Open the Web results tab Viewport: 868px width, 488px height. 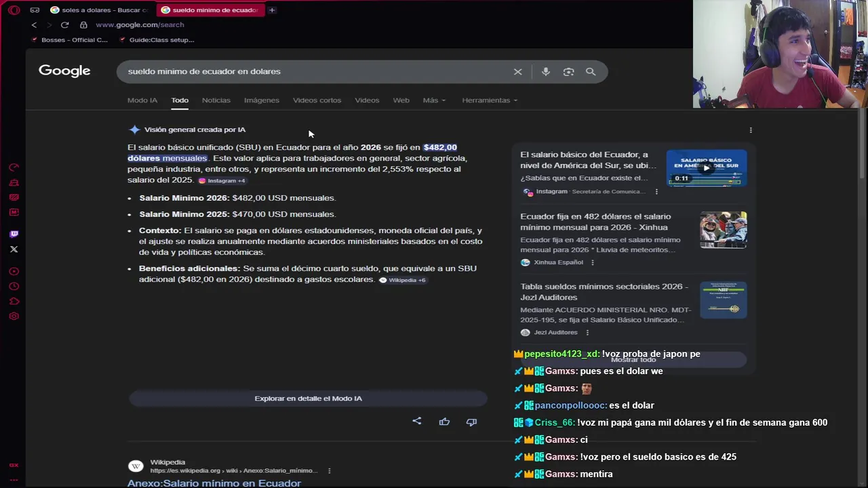(401, 100)
